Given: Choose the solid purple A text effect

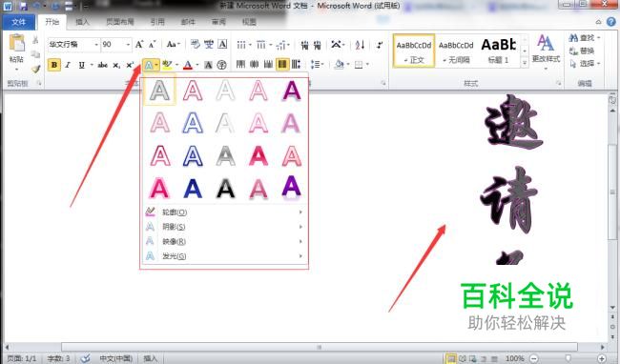Looking at the screenshot, I should 292,91.
